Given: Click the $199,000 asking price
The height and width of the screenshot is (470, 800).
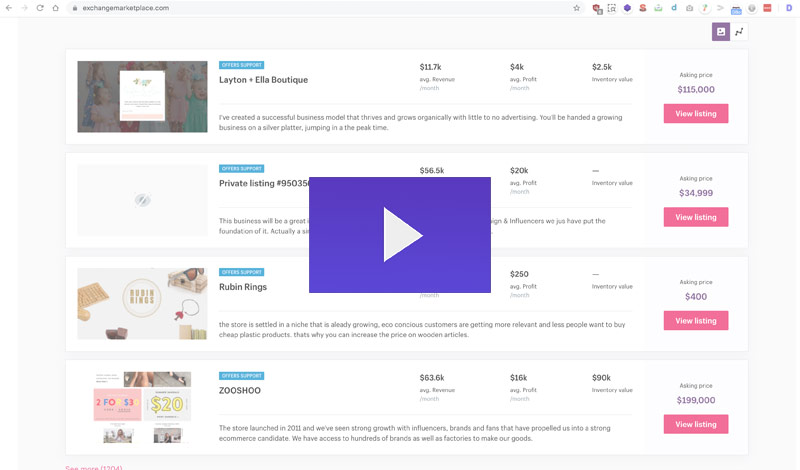Looking at the screenshot, I should [x=696, y=400].
